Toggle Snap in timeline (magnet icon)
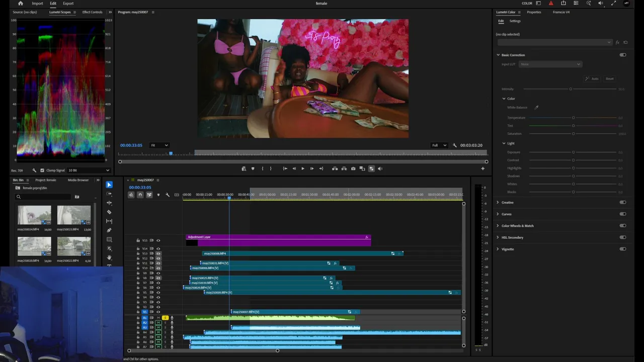Viewport: 644px width, 362px height. coord(140,195)
